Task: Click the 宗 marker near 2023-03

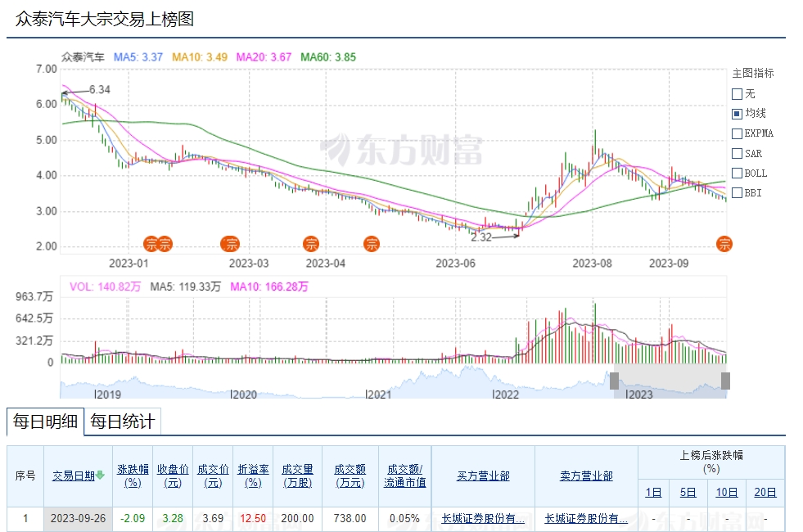Action: pos(231,243)
